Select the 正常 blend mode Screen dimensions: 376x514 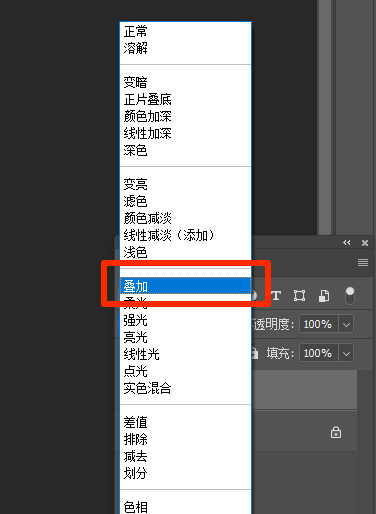click(x=185, y=31)
